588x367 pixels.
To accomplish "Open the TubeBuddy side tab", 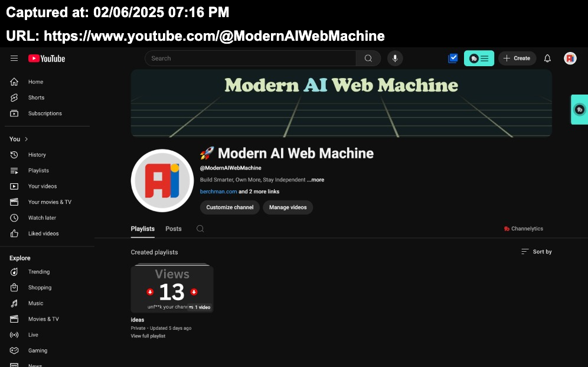I will coord(579,109).
